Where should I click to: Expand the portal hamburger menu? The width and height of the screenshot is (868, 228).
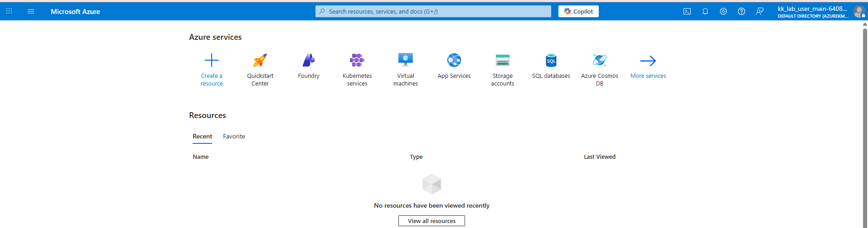pos(31,11)
